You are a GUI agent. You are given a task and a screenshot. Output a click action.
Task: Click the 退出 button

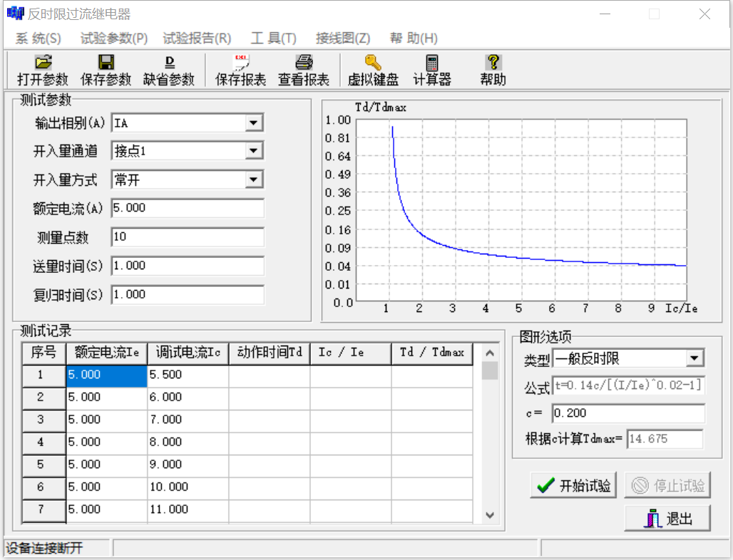coord(667,519)
